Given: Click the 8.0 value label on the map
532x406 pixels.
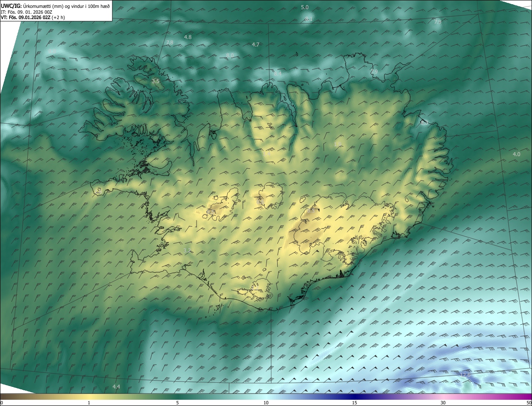Looking at the screenshot, I should [230, 55].
